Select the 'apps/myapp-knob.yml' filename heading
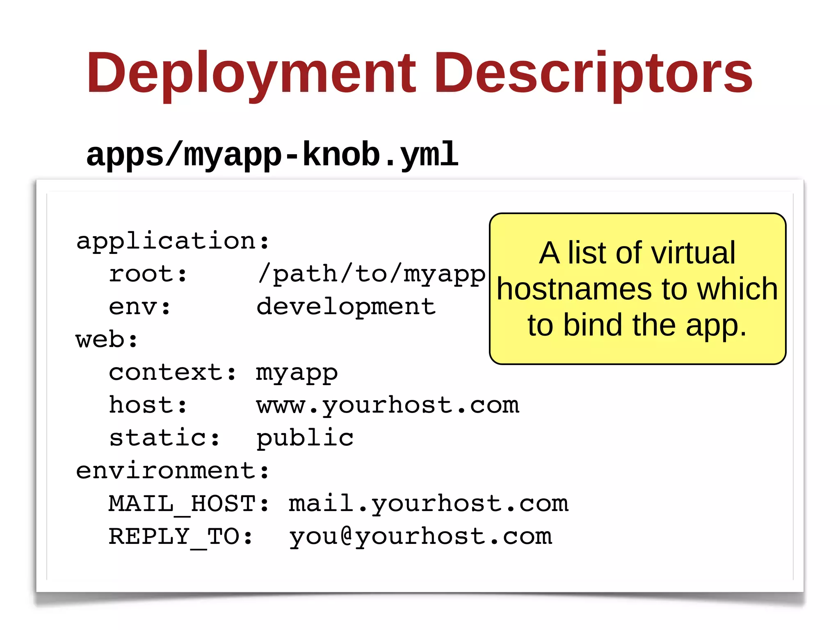Screen dimensions: 840x630 point(272,155)
